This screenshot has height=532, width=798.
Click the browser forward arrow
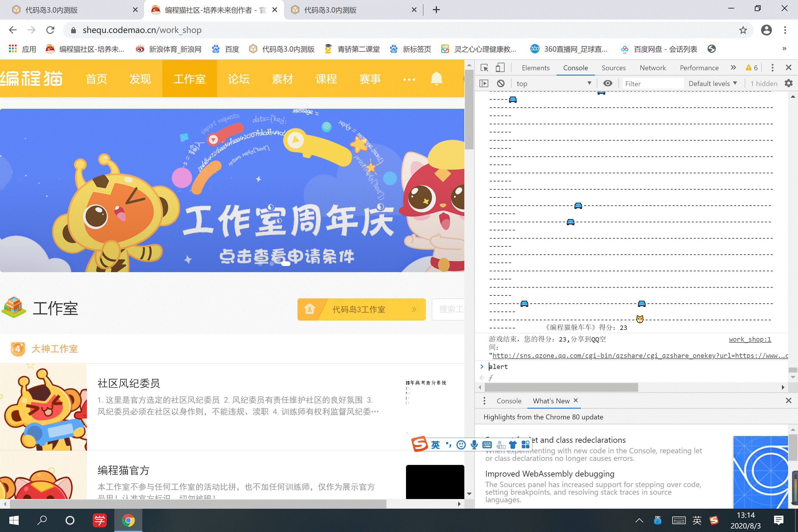[32, 30]
